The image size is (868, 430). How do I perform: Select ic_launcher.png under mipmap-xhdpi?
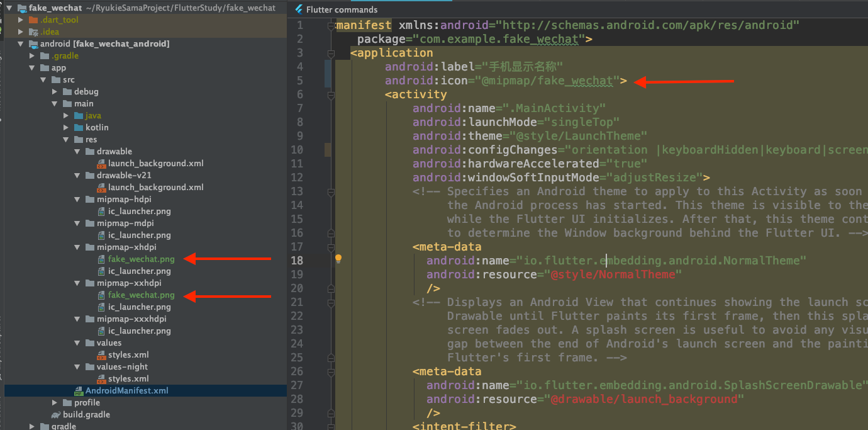(x=140, y=271)
